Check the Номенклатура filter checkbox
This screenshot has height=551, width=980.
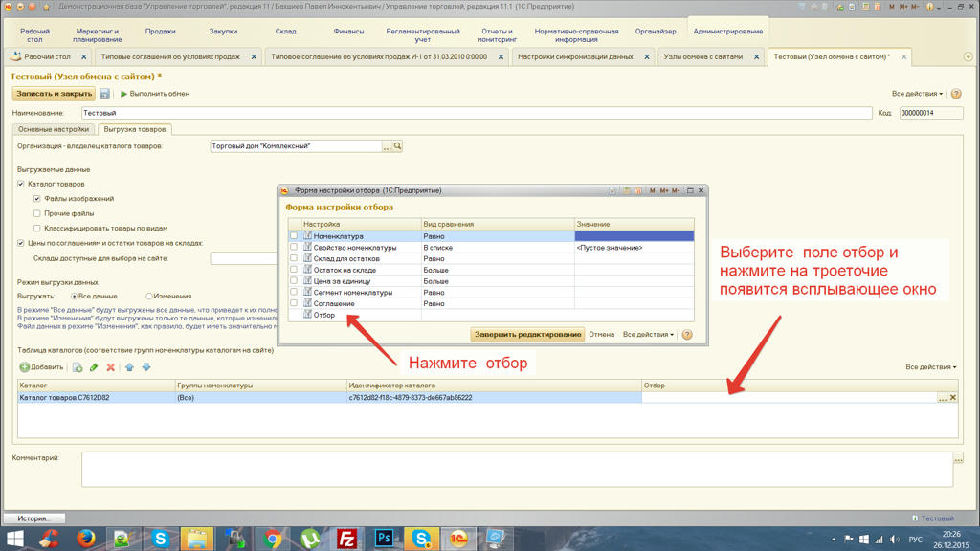click(294, 236)
